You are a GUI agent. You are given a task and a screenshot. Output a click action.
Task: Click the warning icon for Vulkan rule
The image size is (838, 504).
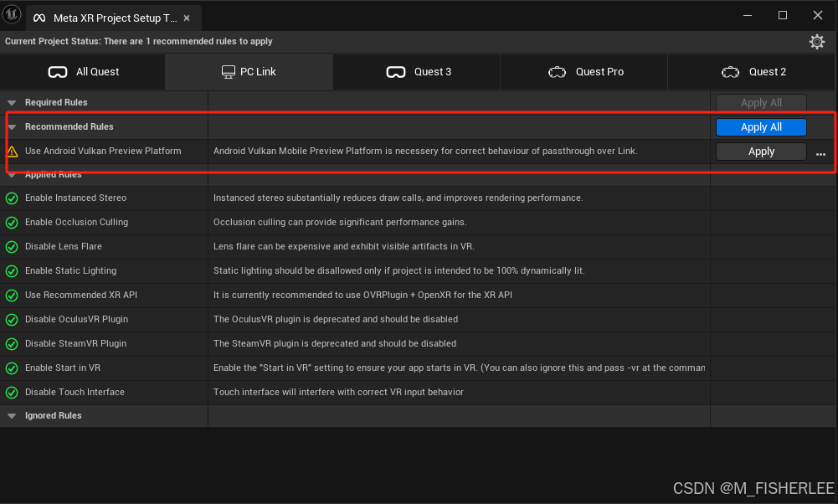12,152
